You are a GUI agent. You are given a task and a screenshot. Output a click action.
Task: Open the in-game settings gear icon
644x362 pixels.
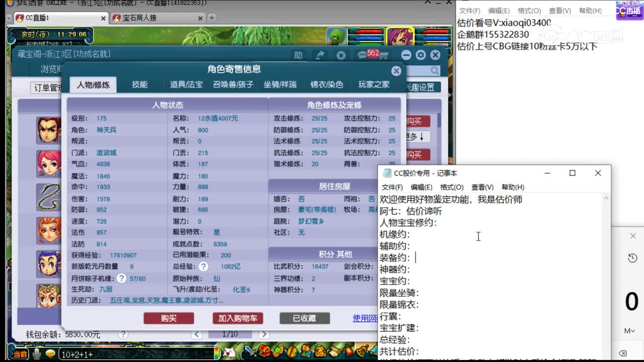click(x=421, y=55)
